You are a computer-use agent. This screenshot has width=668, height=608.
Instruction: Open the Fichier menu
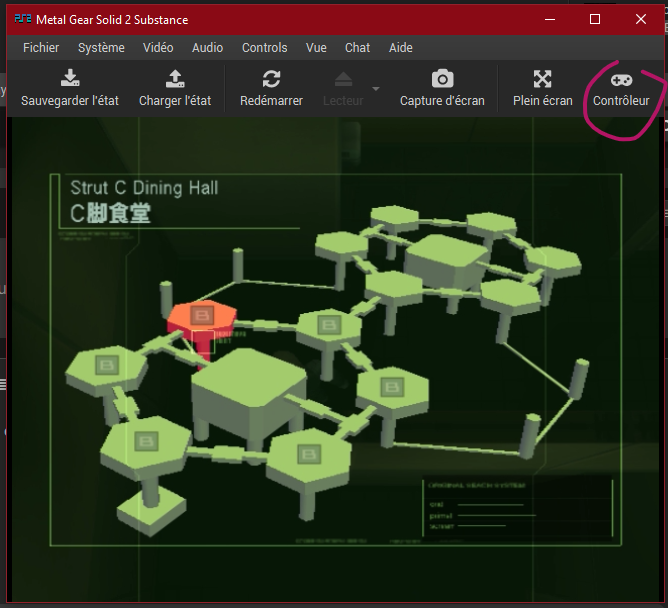[x=41, y=48]
